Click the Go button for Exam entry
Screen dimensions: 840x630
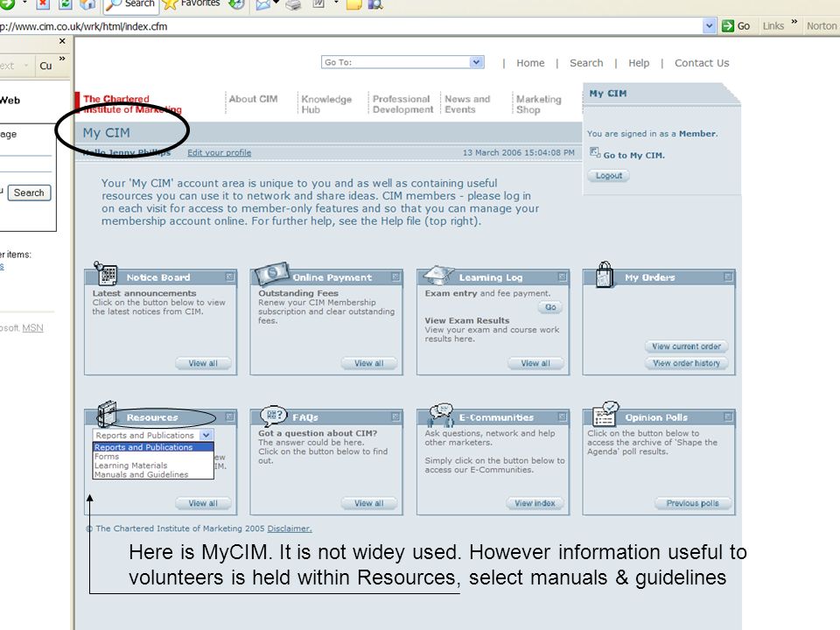point(550,307)
